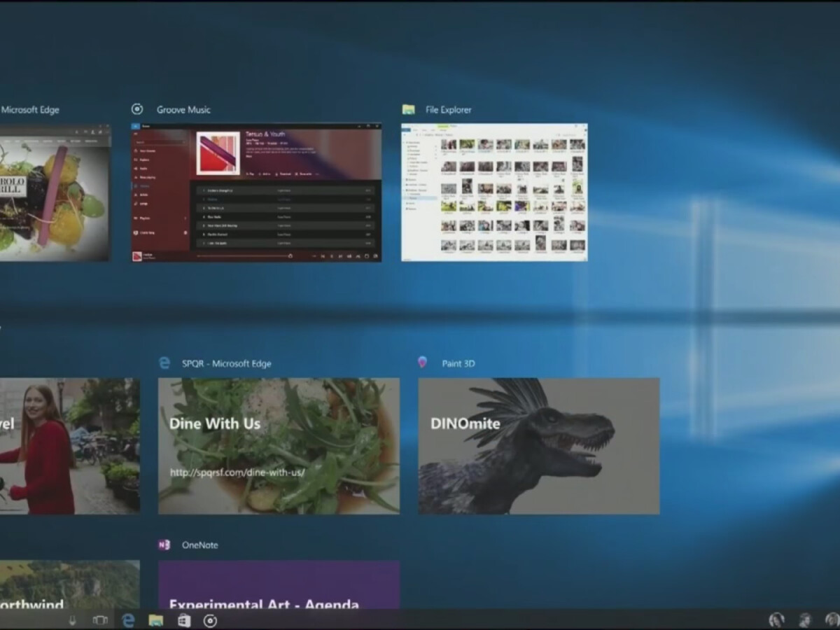Switch to the File Explorer window preview
The height and width of the screenshot is (630, 840).
point(494,192)
